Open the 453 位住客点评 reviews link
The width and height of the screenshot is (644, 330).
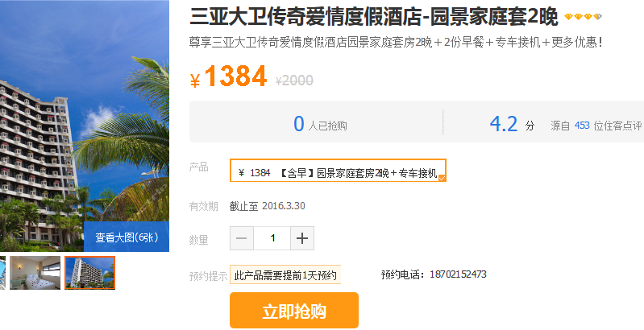pyautogui.click(x=608, y=126)
